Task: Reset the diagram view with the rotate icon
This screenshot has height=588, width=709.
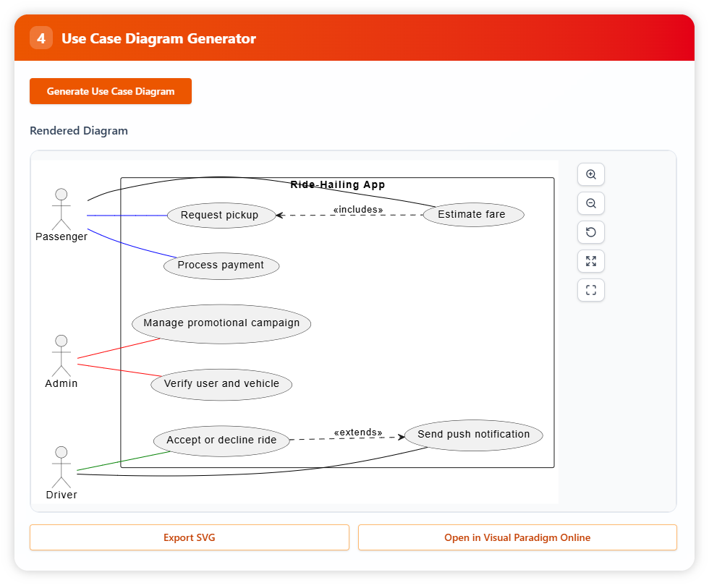Action: click(x=591, y=232)
